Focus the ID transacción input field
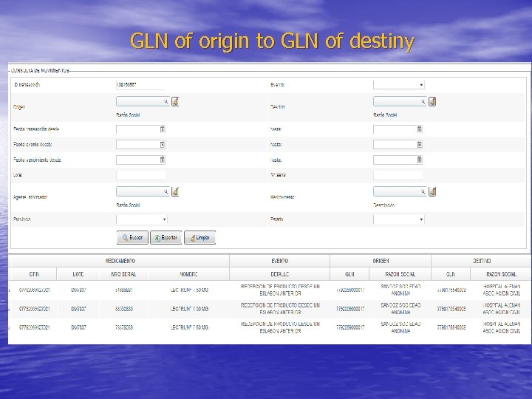Screen dimensions: 532x399 141,85
